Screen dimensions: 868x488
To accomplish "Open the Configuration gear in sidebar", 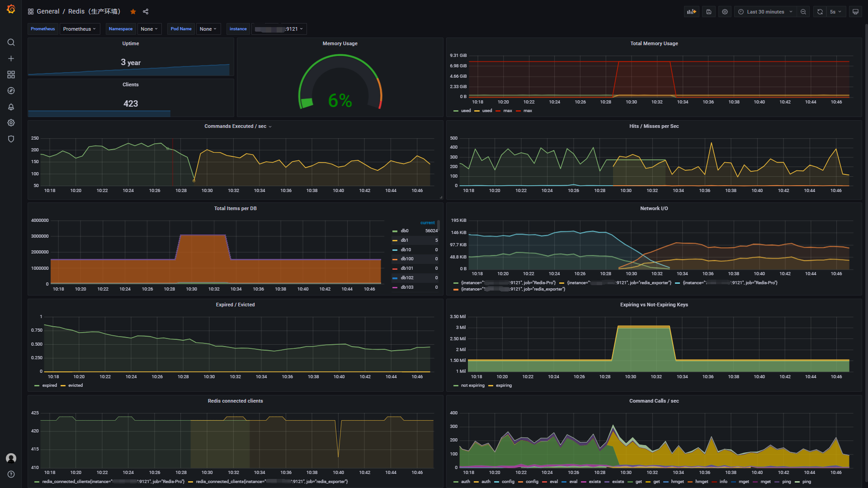I will click(x=11, y=123).
